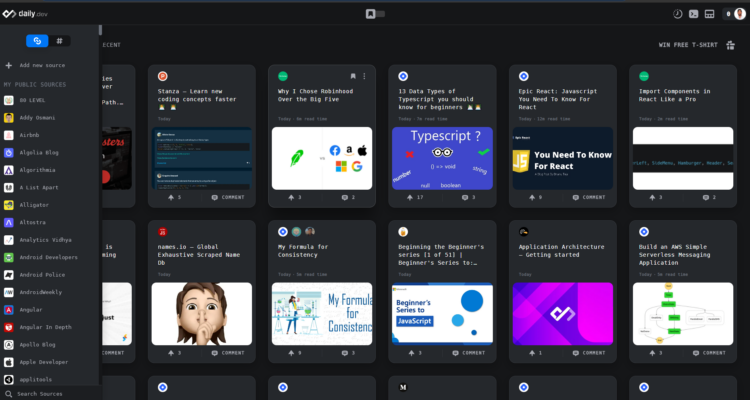The image size is (750, 400).
Task: Open comments on Import Components article
Action: (709, 198)
